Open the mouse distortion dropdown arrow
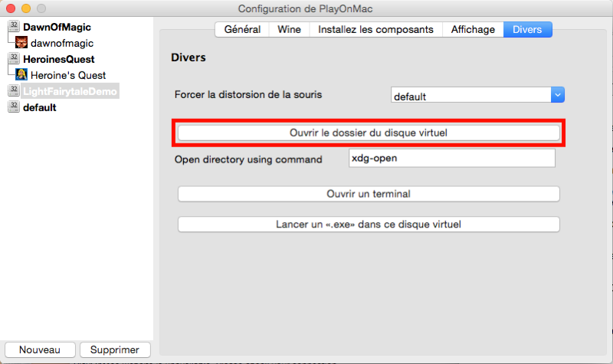 click(558, 94)
